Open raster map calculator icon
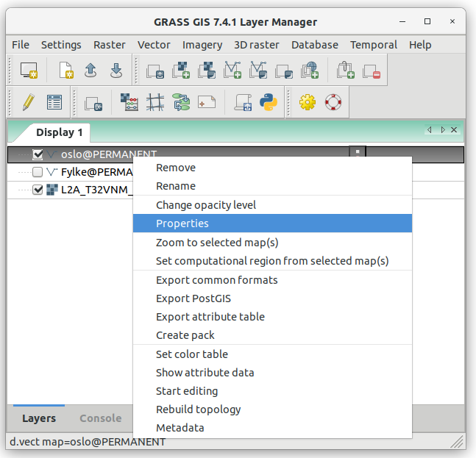Viewport: 476px width, 458px height. (129, 102)
